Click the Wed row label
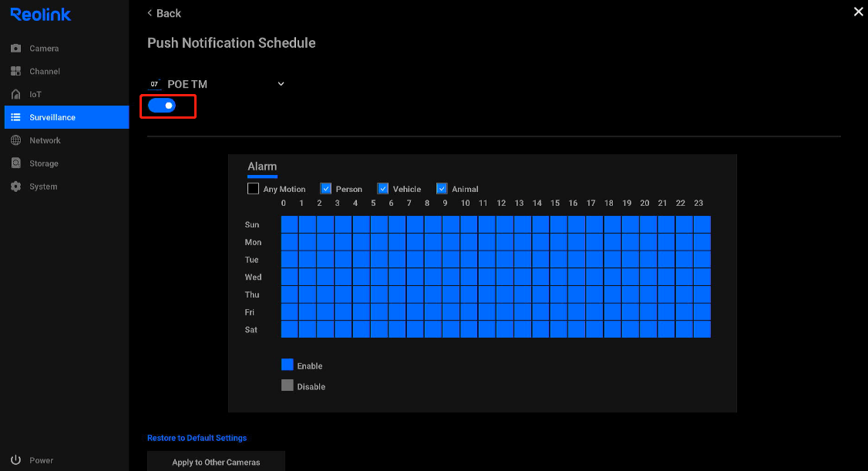 click(x=253, y=278)
